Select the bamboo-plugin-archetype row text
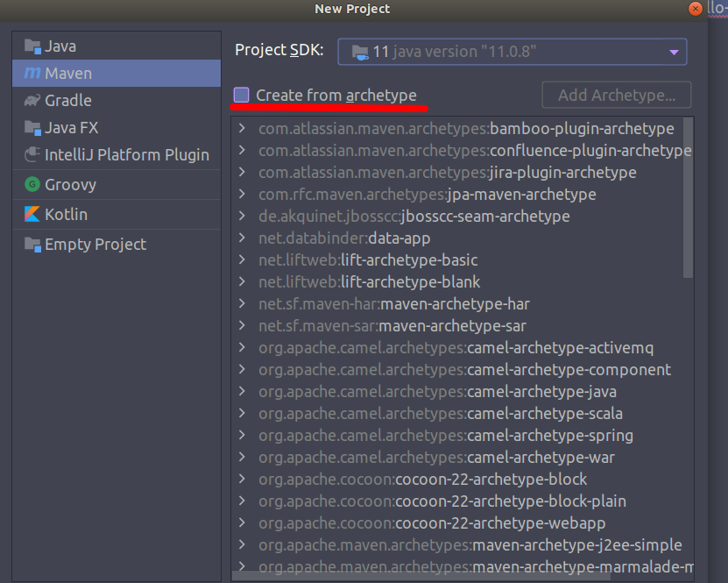Image resolution: width=728 pixels, height=583 pixels. 466,128
